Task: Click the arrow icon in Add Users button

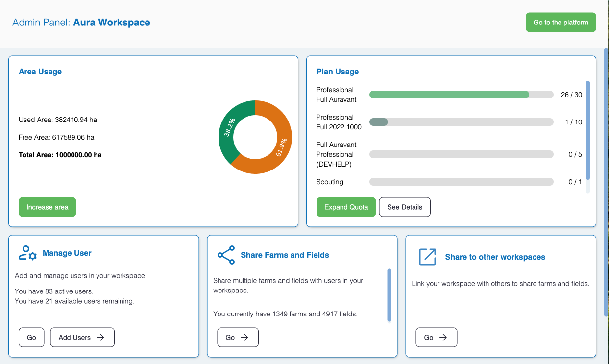Action: (100, 337)
